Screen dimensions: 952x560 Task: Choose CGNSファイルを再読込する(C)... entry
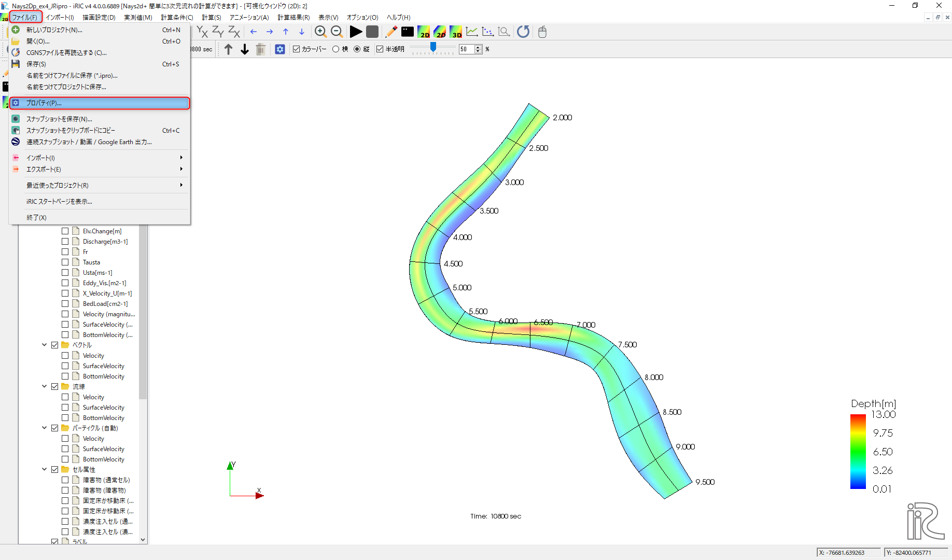(99, 53)
